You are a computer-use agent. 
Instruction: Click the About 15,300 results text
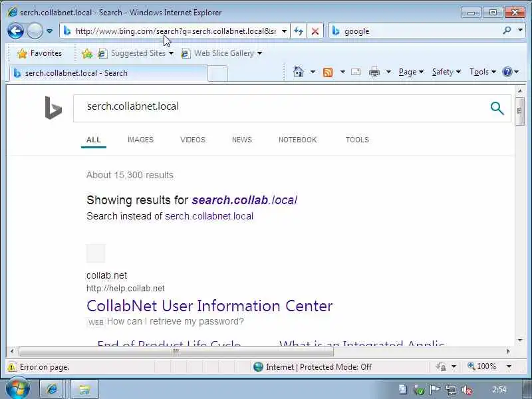(x=130, y=175)
